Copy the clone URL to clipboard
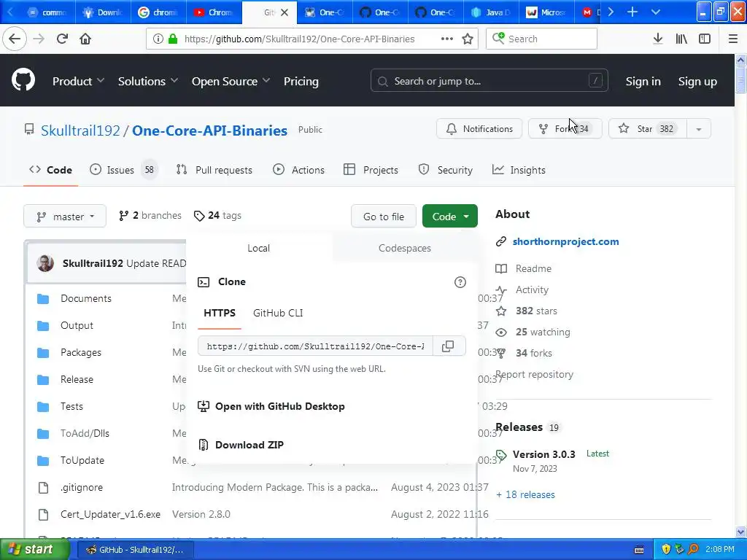The width and height of the screenshot is (747, 560). click(448, 346)
